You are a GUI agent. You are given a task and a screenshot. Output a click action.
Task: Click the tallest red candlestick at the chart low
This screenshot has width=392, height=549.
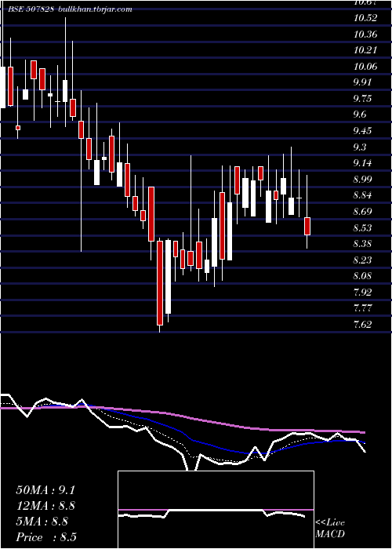point(160,283)
